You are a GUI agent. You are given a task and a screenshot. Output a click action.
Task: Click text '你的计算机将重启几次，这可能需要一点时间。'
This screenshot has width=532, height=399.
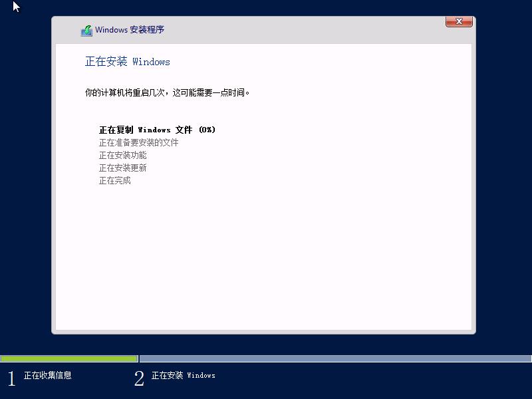coord(167,92)
